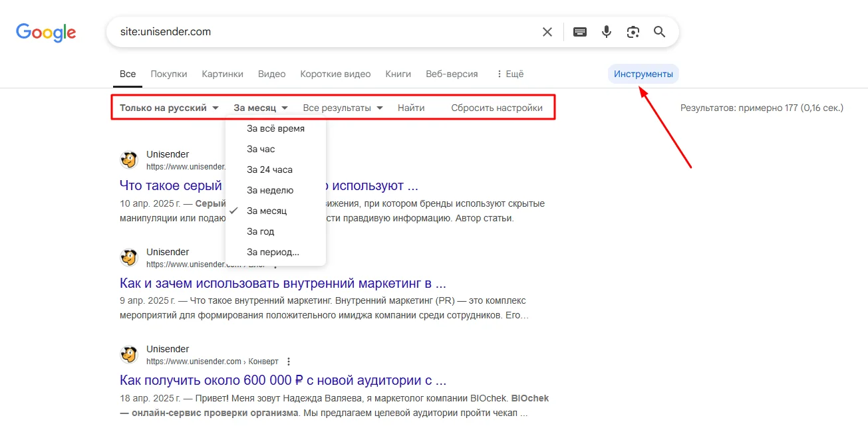Choose За неделю time filter

click(x=270, y=190)
